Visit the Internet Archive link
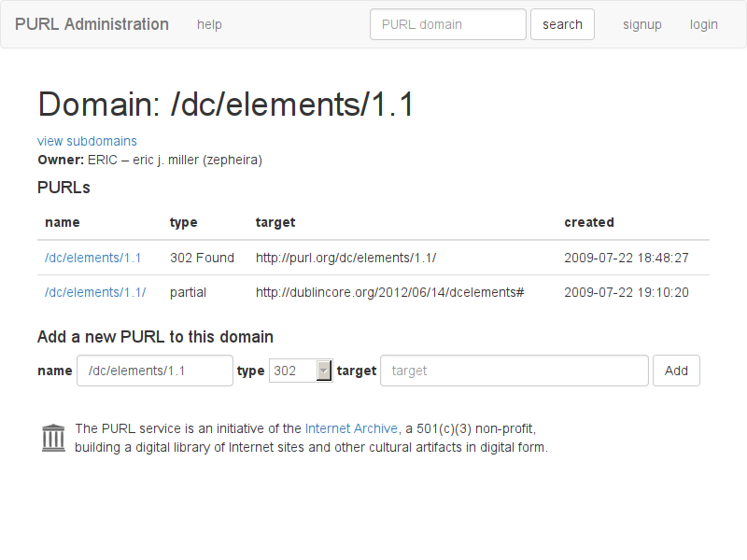The width and height of the screenshot is (747, 560). coord(351,428)
